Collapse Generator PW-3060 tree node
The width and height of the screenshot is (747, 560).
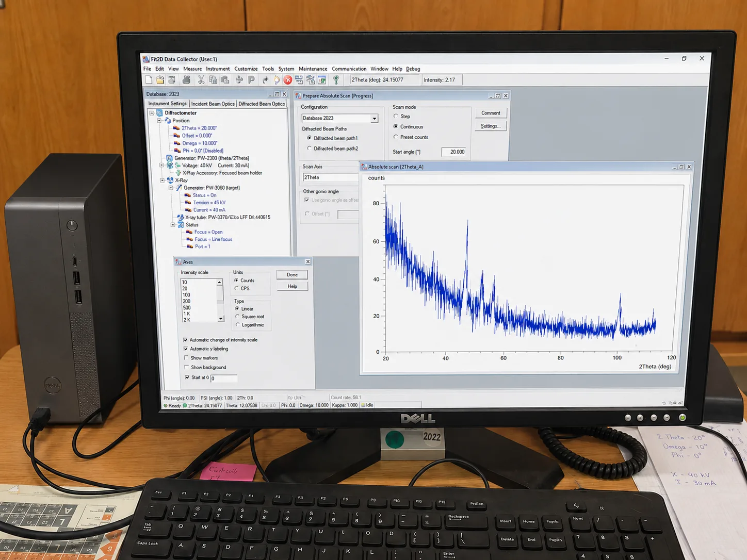[171, 188]
